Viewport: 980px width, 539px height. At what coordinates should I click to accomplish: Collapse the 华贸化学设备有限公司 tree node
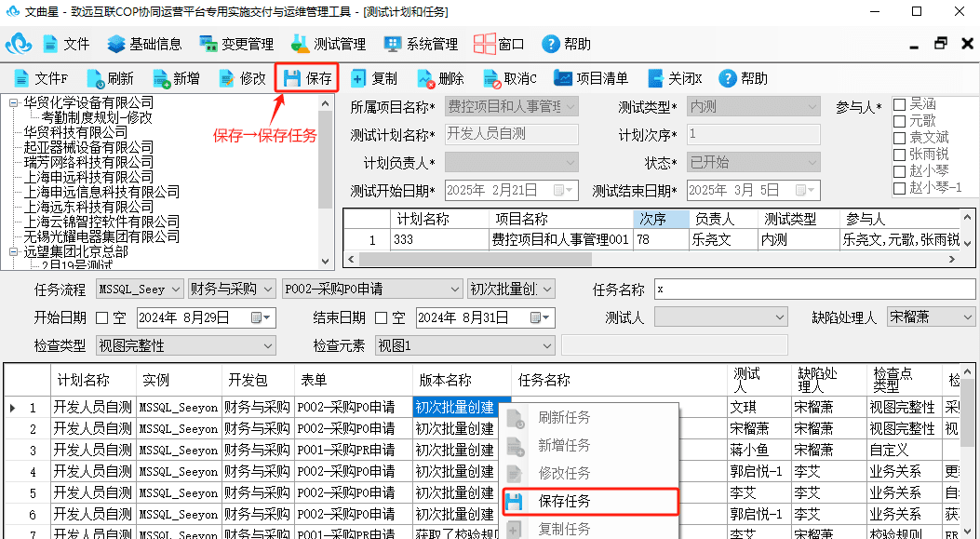coord(14,103)
